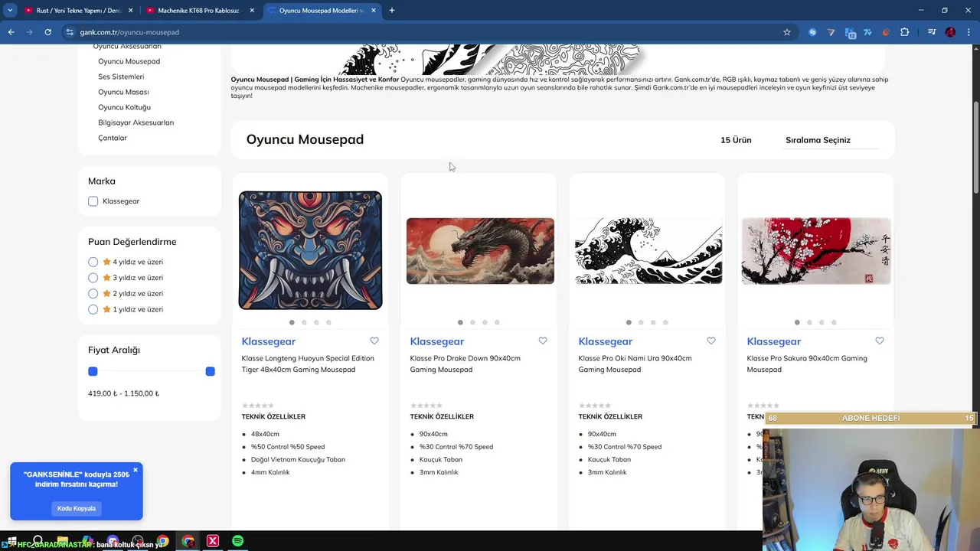Select the Oyuncu Mousepad Modelleri tab
Image resolution: width=980 pixels, height=551 pixels.
pos(322,11)
